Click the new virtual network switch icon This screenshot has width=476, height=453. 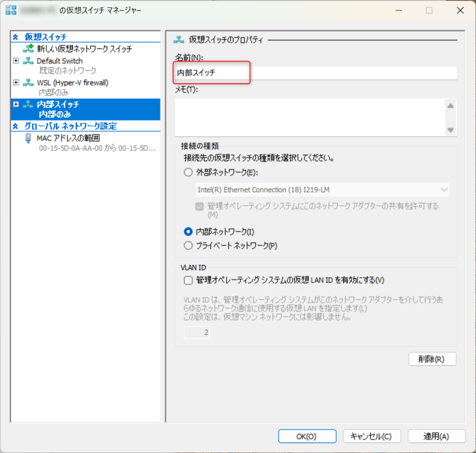pyautogui.click(x=29, y=48)
